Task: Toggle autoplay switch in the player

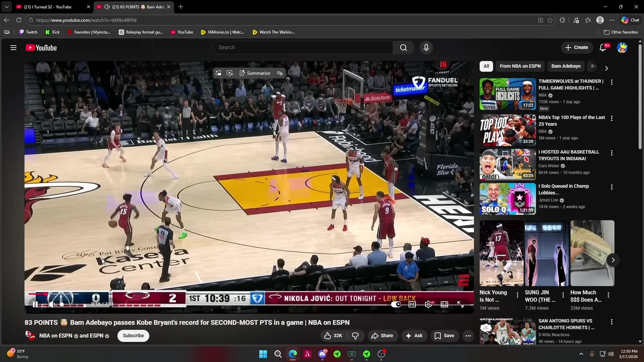Action: [396, 304]
